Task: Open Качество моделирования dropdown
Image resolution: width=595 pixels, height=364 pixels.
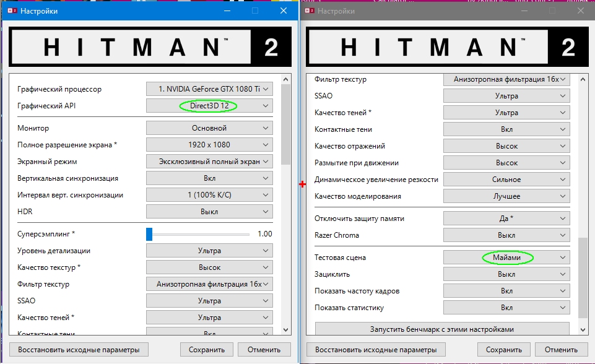Action: tap(506, 196)
